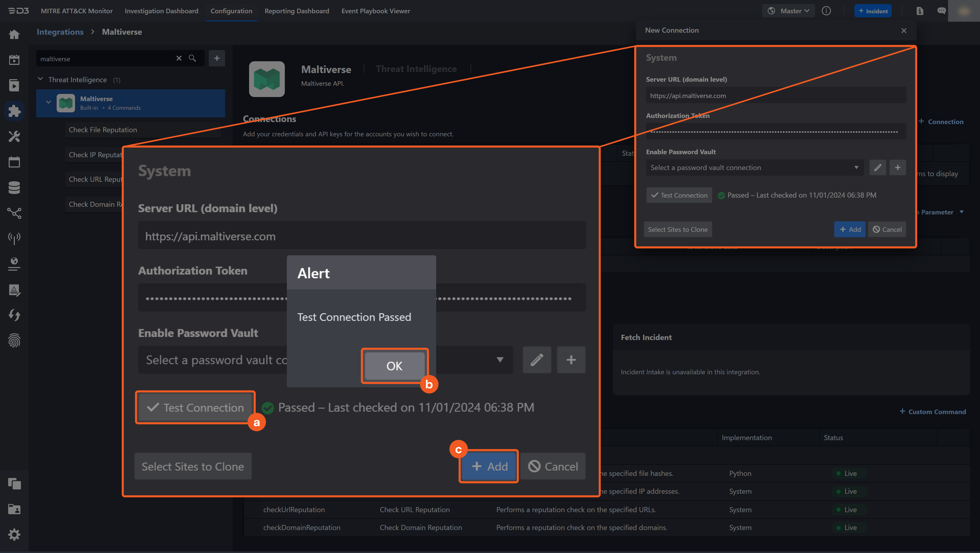980x553 pixels.
Task: Collapse the Threat Intelligence category in search results
Action: click(40, 79)
